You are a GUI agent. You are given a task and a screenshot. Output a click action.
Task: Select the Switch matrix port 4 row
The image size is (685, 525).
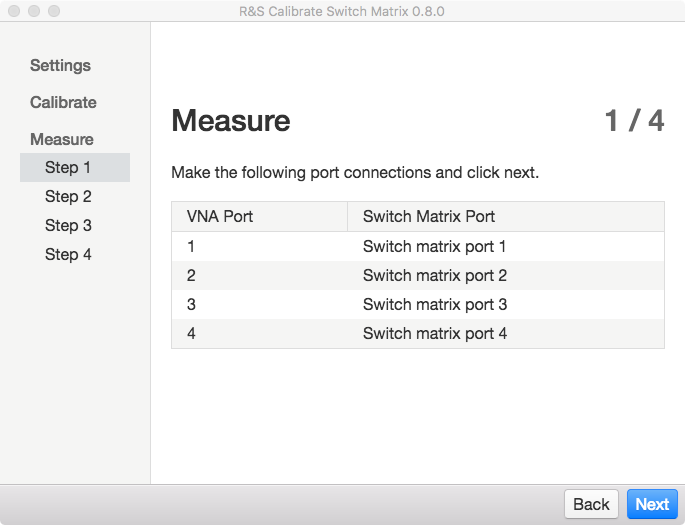coord(418,334)
